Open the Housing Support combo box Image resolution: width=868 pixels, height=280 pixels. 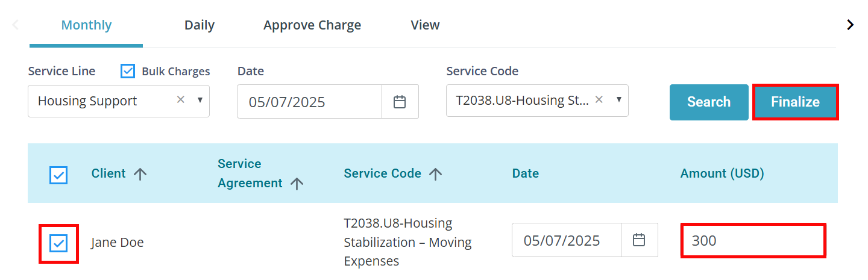(119, 101)
